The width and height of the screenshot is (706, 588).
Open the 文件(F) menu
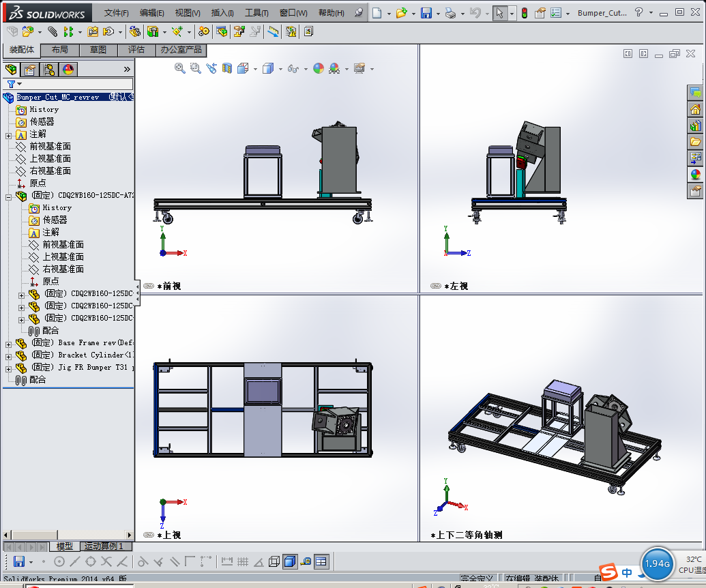(x=116, y=13)
